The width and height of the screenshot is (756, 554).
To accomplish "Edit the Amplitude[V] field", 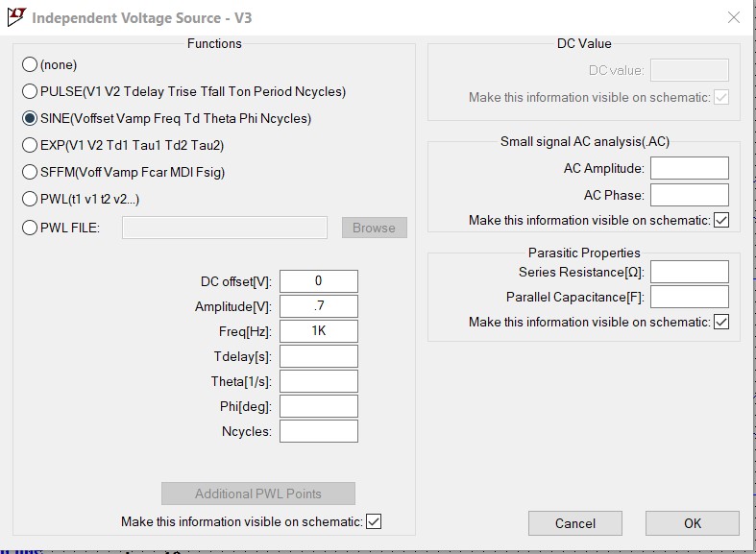I will click(x=319, y=306).
